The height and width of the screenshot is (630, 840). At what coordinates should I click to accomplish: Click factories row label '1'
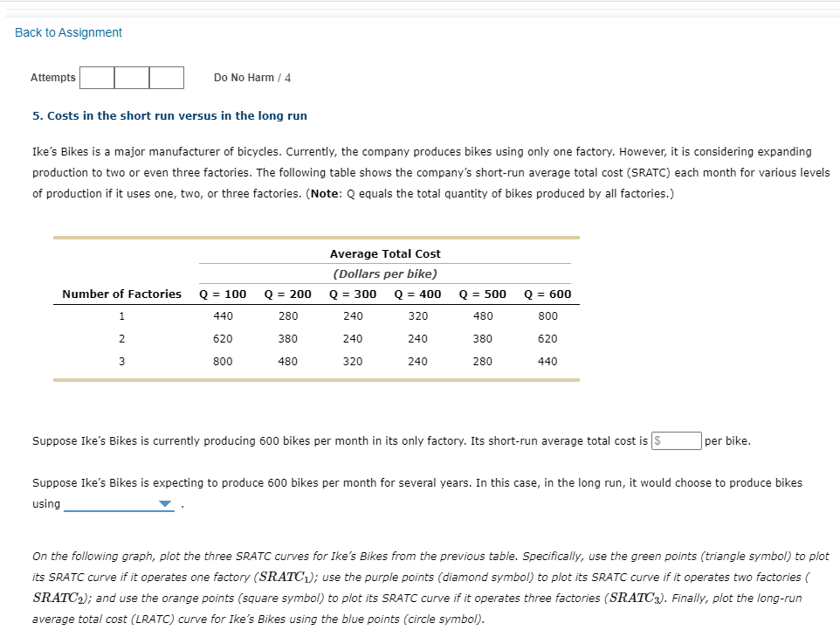tap(121, 316)
